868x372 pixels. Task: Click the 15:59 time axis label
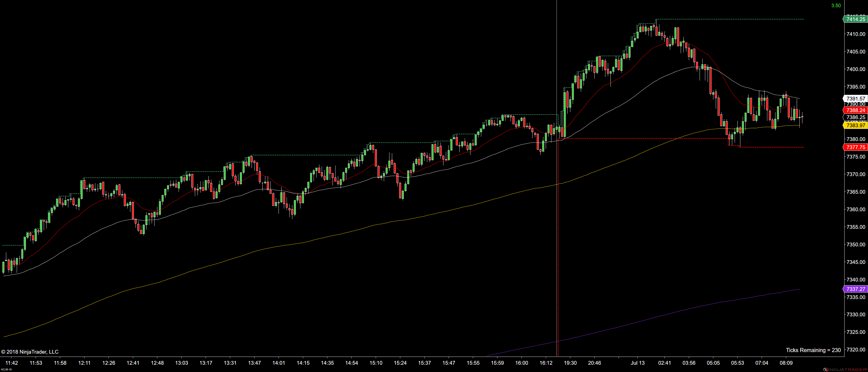pos(497,363)
